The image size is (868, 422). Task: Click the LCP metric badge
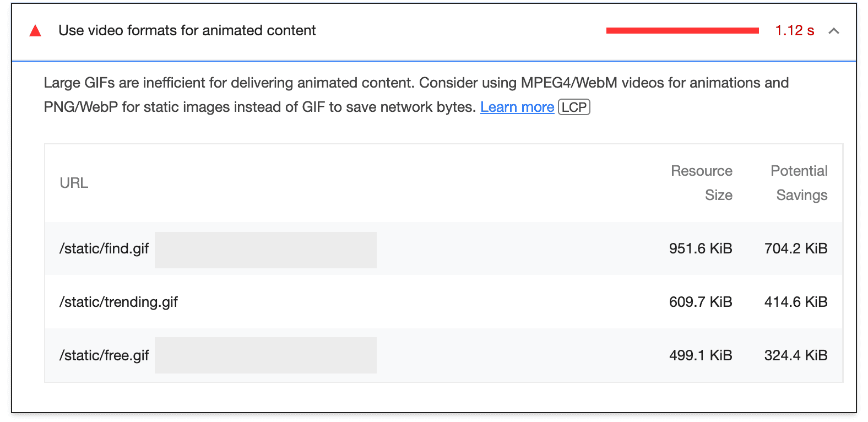(574, 107)
